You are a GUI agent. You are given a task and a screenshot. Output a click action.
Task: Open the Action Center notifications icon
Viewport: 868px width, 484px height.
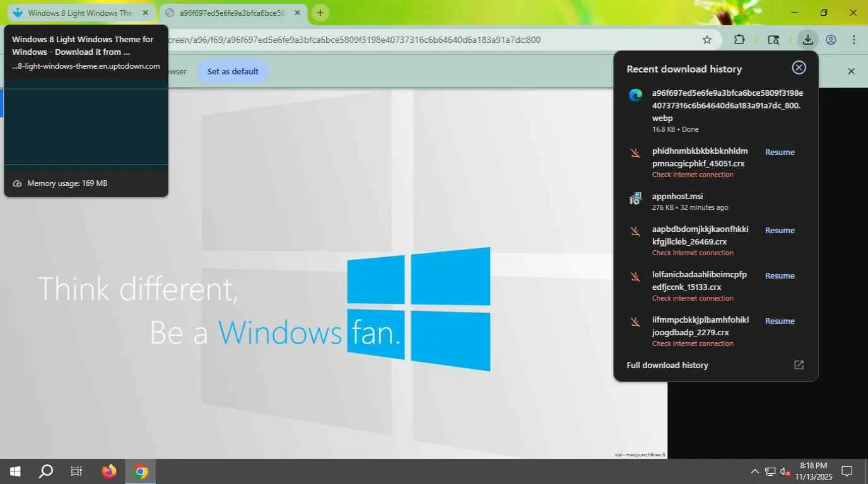point(847,471)
